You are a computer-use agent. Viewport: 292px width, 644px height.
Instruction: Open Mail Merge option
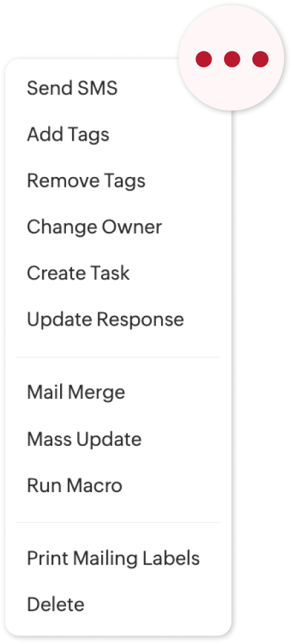(76, 392)
